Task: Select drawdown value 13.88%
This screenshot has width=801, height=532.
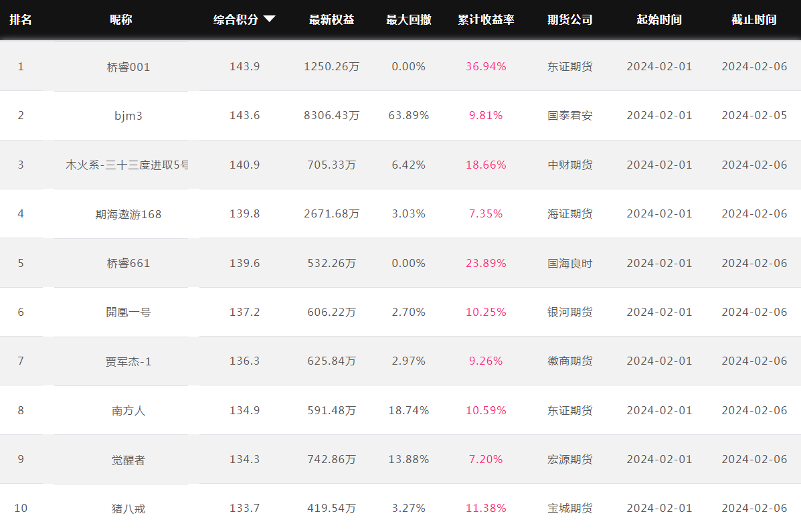Action: pyautogui.click(x=409, y=459)
